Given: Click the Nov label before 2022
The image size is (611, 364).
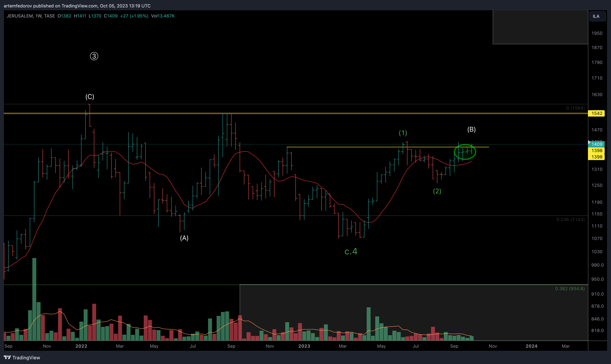Looking at the screenshot, I should pyautogui.click(x=47, y=346).
